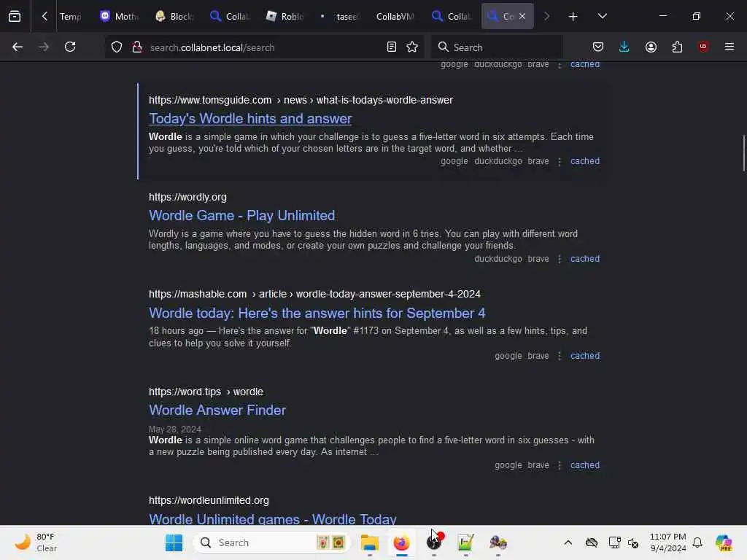The image size is (747, 560).
Task: Go back one page
Action: point(18,47)
